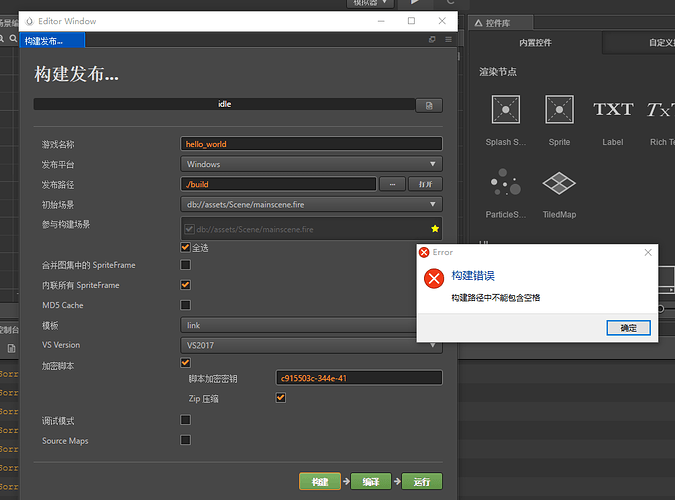675x500 pixels.
Task: Click the idle build progress bar
Action: tap(224, 104)
